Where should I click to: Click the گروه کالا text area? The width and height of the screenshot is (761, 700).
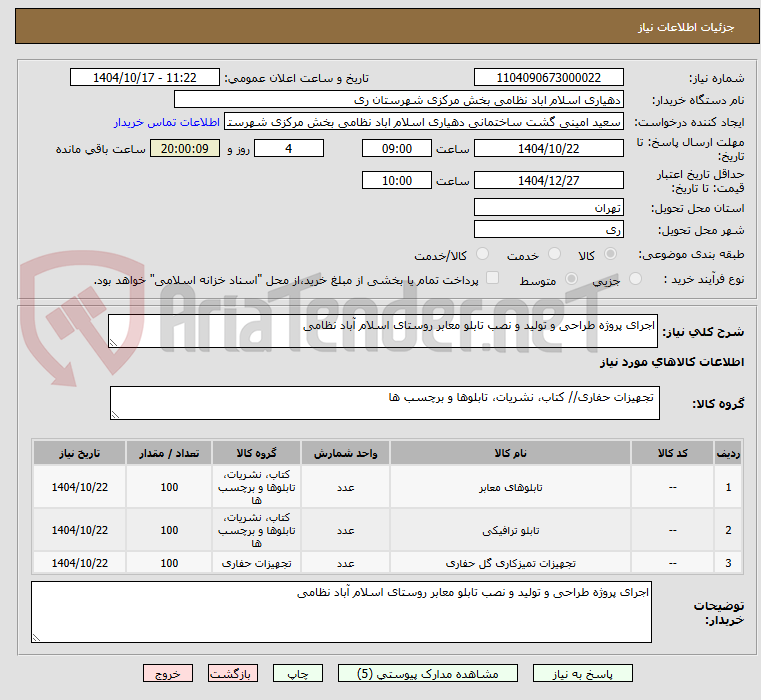(384, 403)
